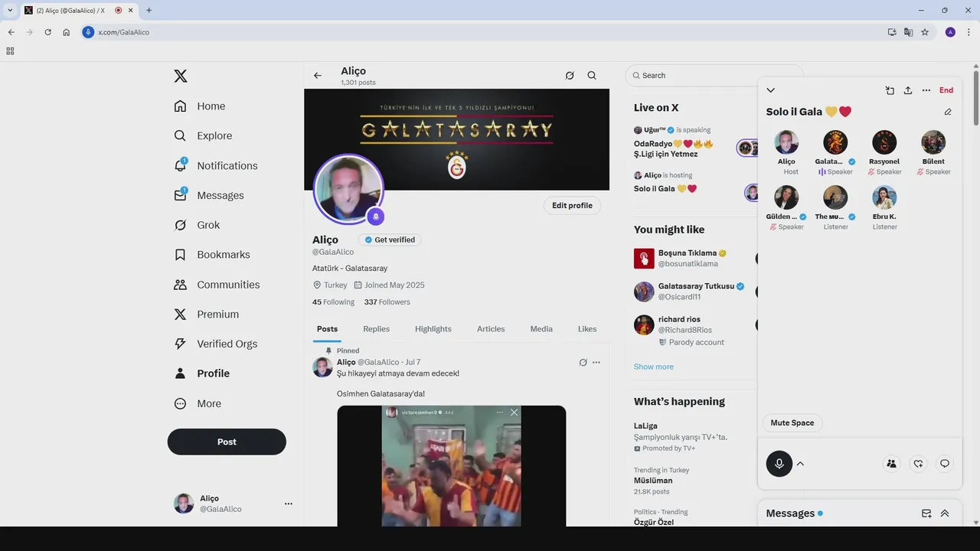Open the 337 Followers list
This screenshot has height=551, width=980.
(x=387, y=302)
